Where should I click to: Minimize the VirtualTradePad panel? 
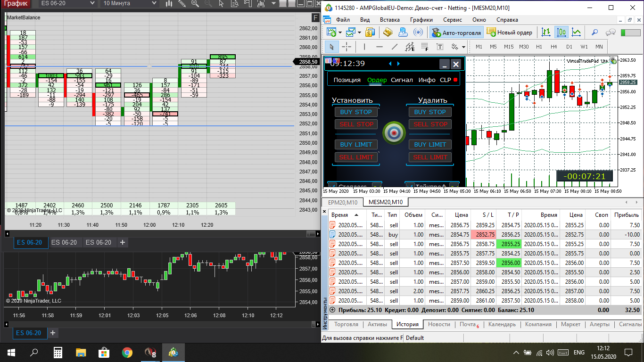click(x=444, y=65)
